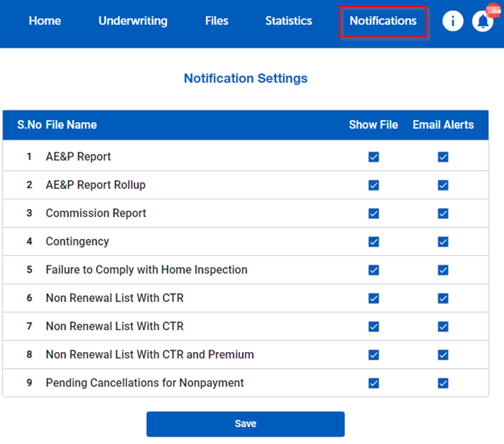Disable Email Alerts for Commission Report
504x444 pixels.
[443, 213]
